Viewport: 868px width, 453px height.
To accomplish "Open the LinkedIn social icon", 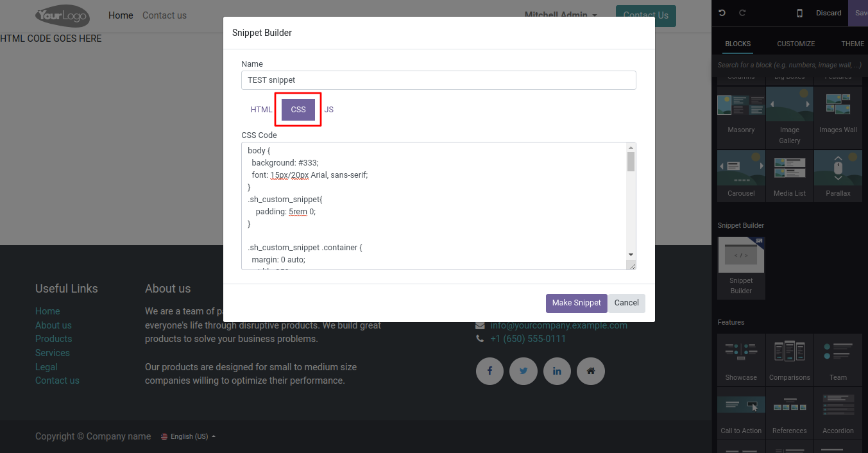I will (x=557, y=371).
